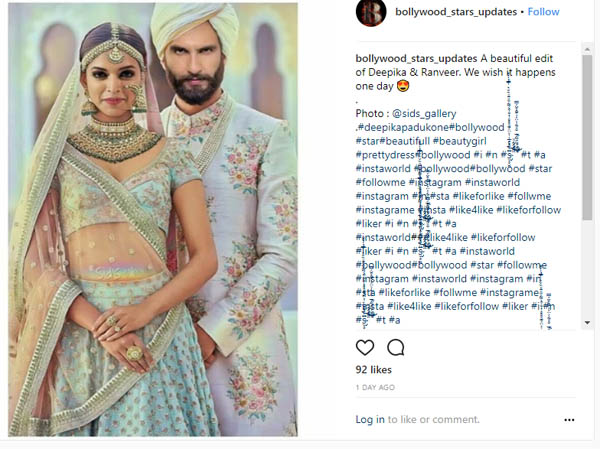Click the 1 DAY AGO timestamp
Image resolution: width=600 pixels, height=449 pixels.
[x=375, y=387]
